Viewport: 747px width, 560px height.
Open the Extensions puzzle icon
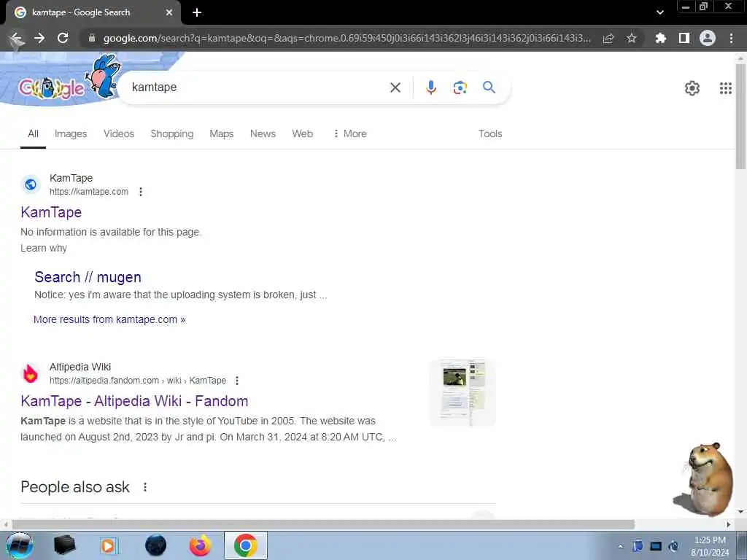pyautogui.click(x=660, y=38)
